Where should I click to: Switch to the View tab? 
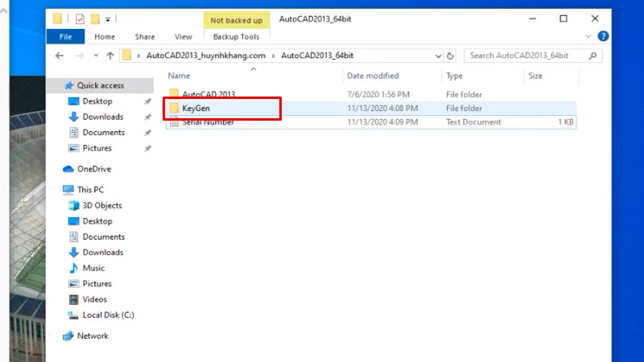click(x=183, y=36)
